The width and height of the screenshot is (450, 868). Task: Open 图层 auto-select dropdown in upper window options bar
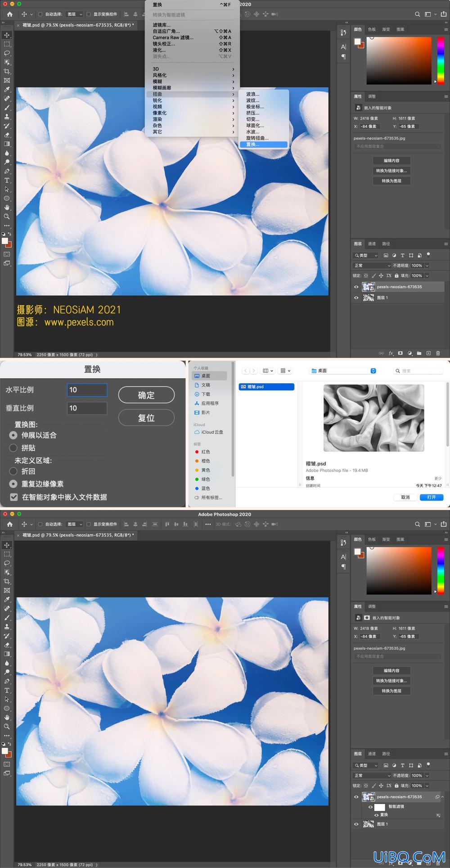pos(74,14)
